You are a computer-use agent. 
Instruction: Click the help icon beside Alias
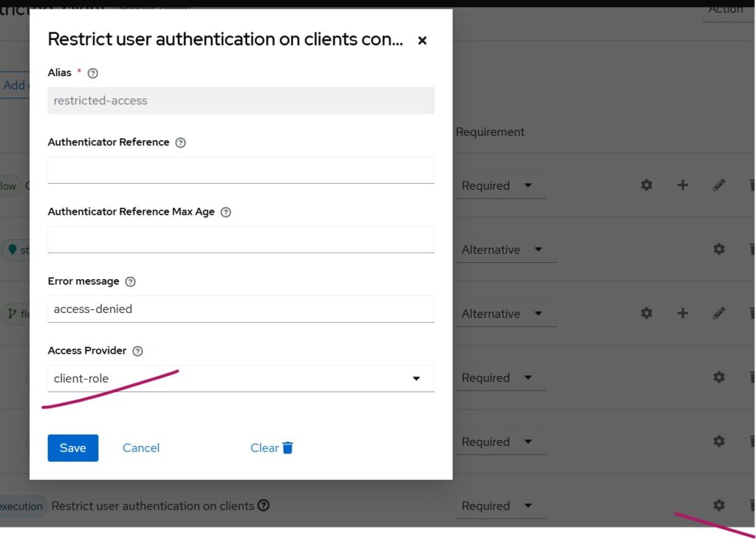click(93, 73)
